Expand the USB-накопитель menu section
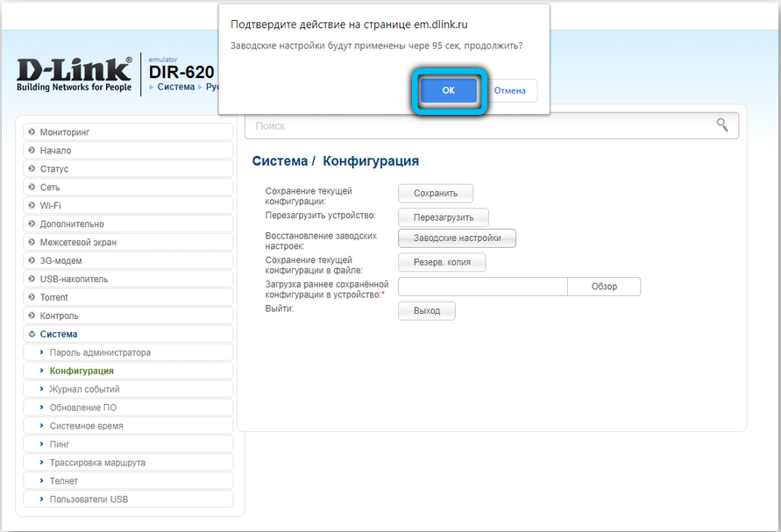781x532 pixels. [128, 279]
